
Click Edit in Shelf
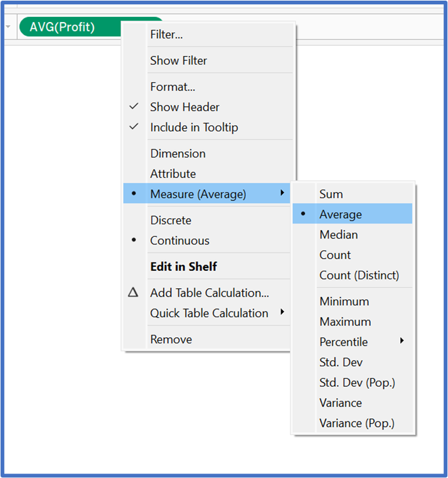point(183,266)
